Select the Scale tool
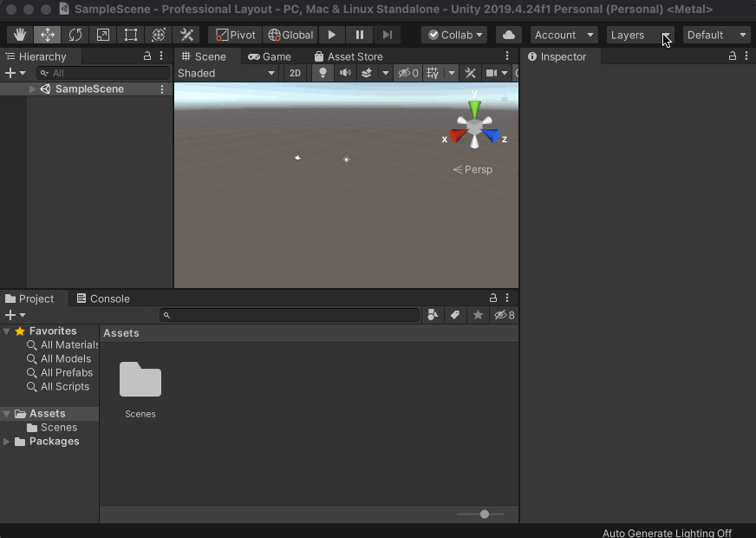 (102, 35)
